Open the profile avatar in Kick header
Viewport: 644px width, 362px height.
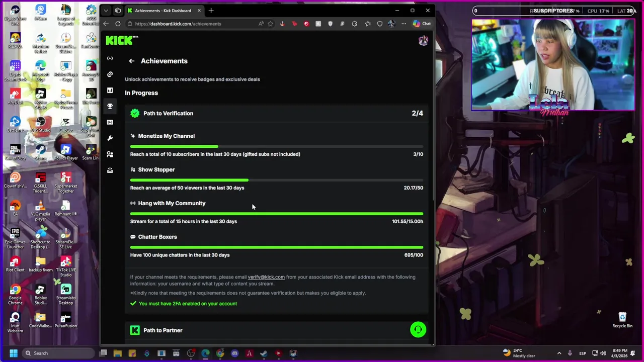coord(423,41)
